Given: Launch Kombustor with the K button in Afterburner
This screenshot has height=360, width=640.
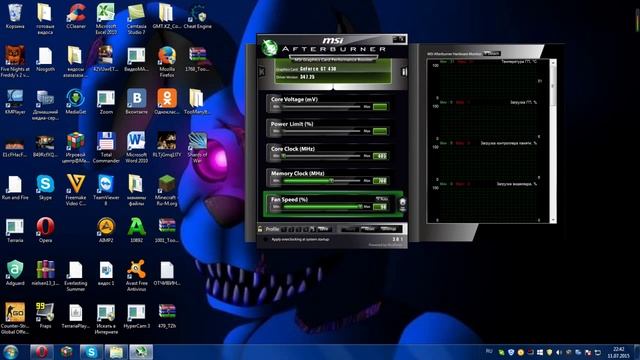Looking at the screenshot, I should click(x=262, y=72).
